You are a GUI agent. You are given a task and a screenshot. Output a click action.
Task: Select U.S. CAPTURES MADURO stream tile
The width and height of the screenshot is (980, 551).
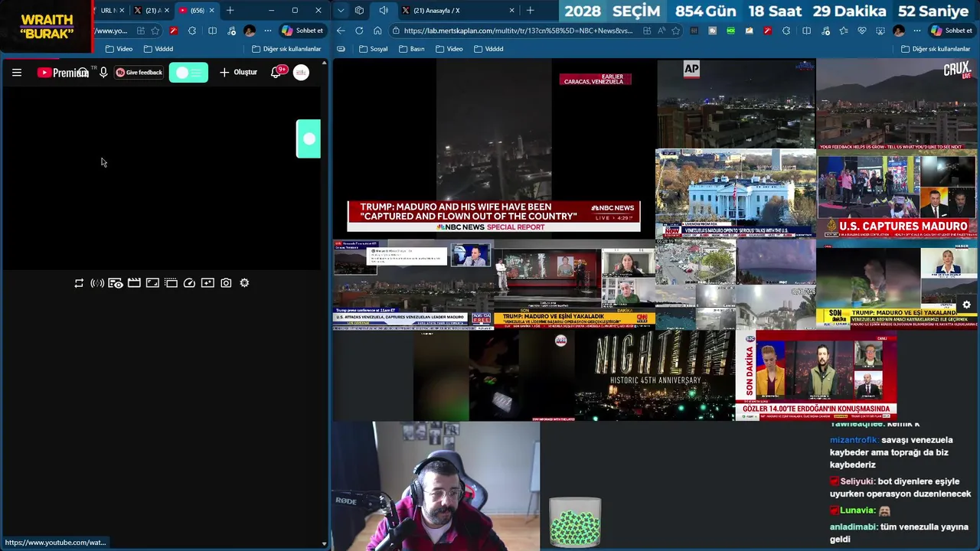pyautogui.click(x=897, y=195)
